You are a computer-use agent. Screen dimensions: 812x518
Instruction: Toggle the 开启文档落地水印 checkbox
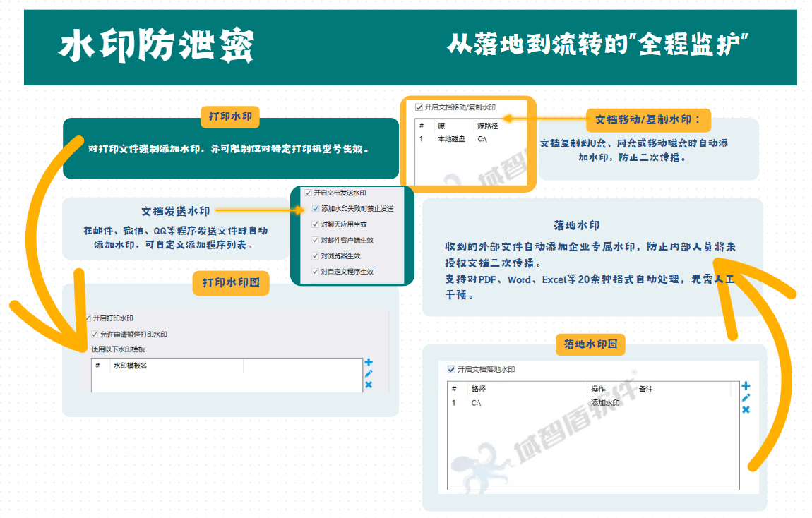click(451, 370)
